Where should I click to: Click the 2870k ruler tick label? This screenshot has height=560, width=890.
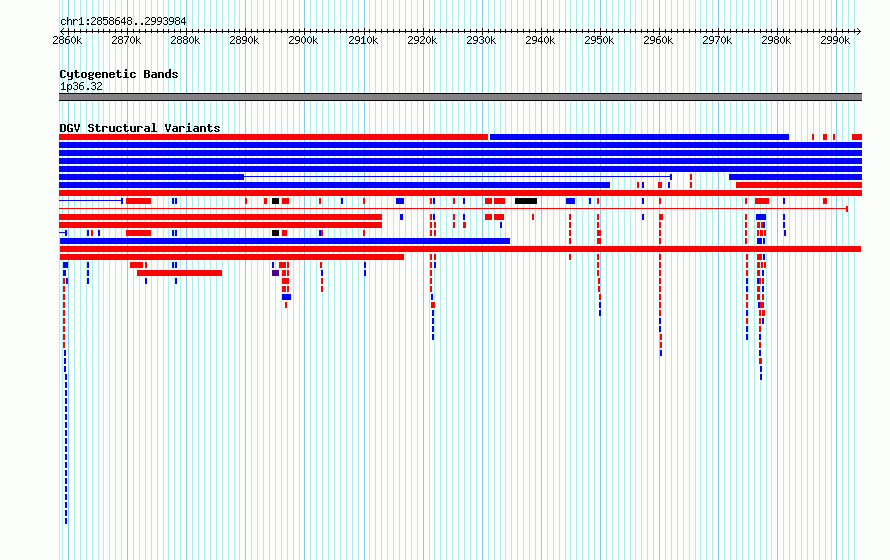tap(126, 40)
